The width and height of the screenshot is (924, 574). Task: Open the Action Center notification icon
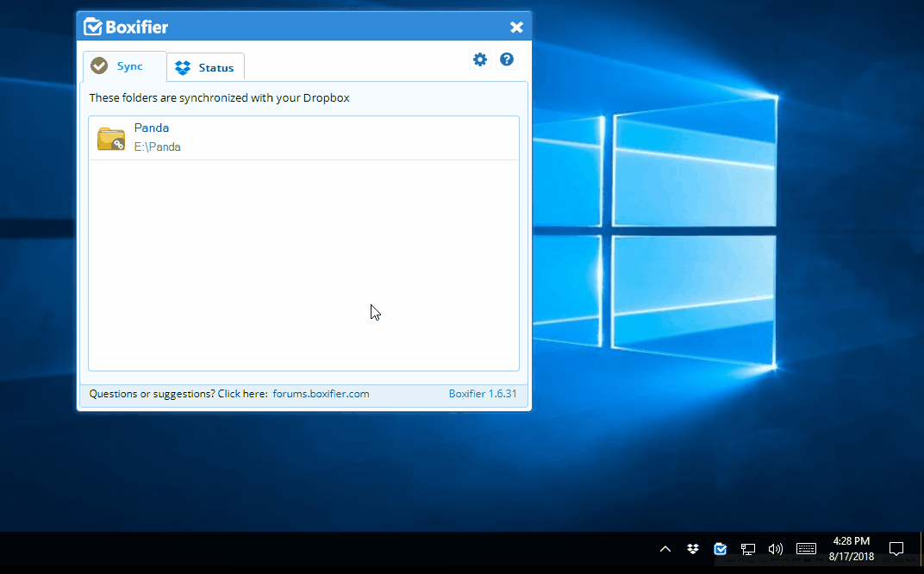[x=896, y=549]
